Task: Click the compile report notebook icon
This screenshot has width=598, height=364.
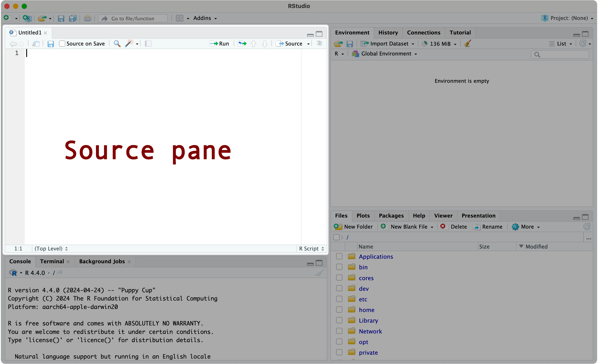Action: (x=148, y=44)
